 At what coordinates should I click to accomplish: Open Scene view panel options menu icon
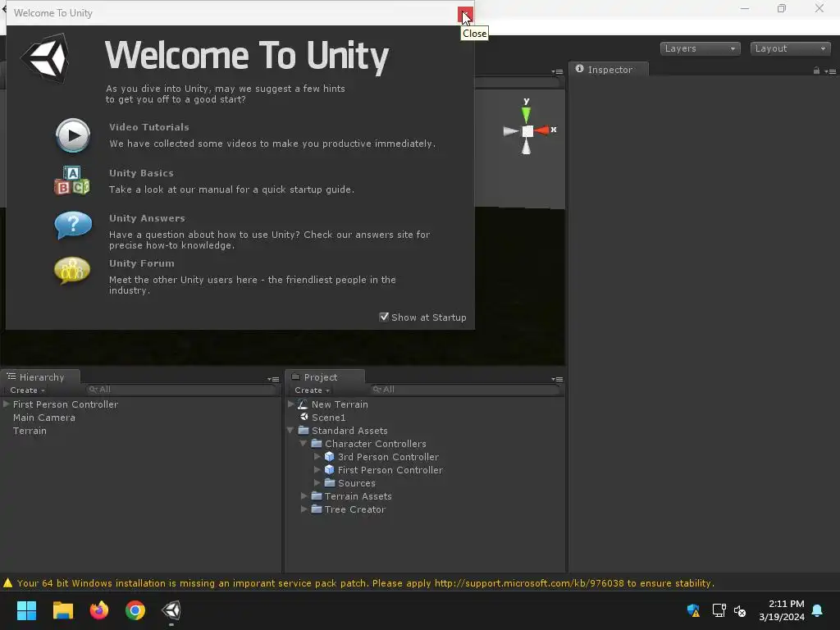click(x=557, y=71)
